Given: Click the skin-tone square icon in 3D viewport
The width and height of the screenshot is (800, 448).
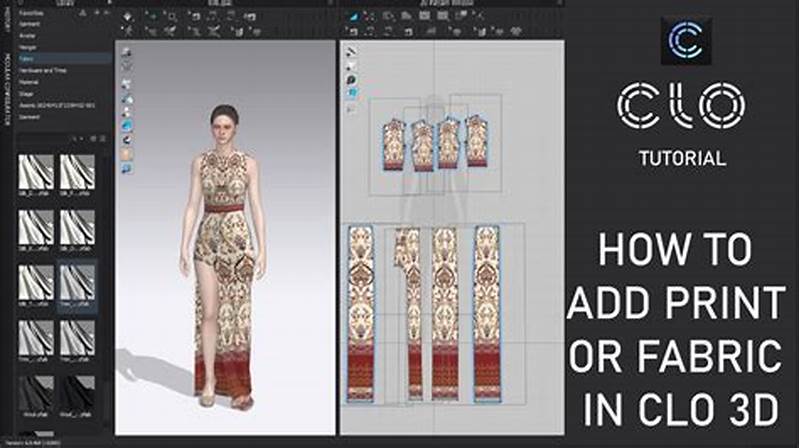Looking at the screenshot, I should click(x=127, y=154).
